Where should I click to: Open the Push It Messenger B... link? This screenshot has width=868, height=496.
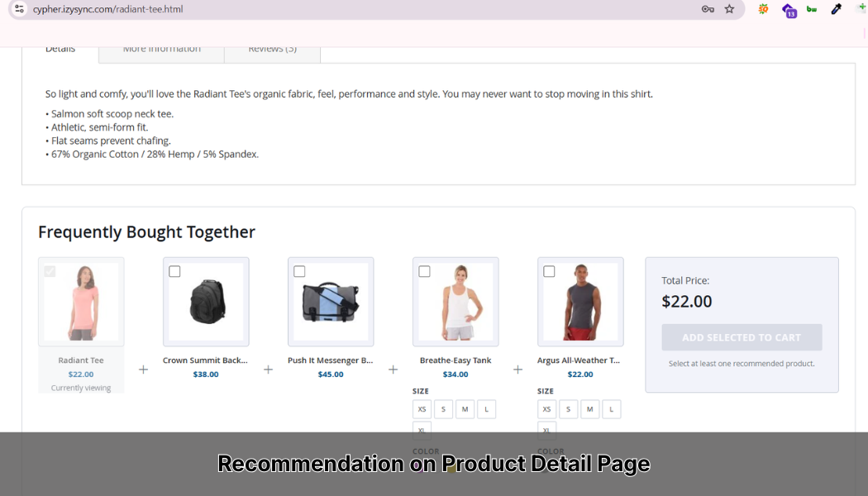coord(331,360)
